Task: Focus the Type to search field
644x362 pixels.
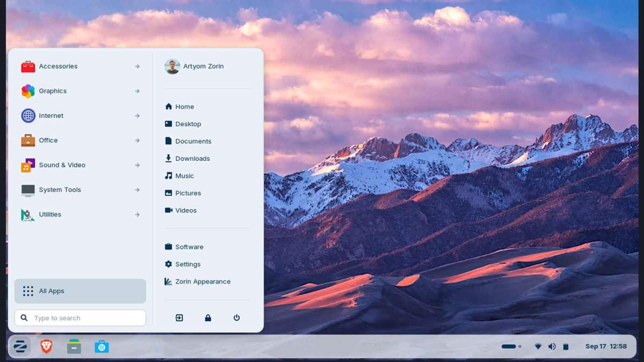Action: (x=86, y=318)
